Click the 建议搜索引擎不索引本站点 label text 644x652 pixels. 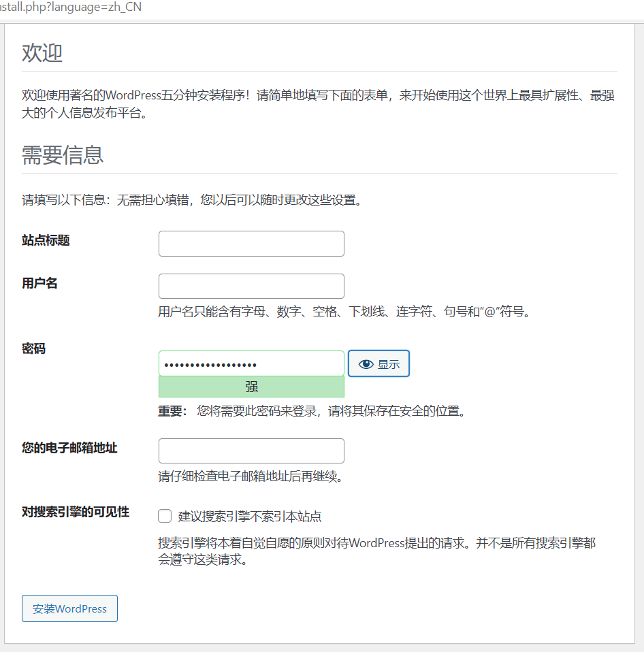pos(250,517)
